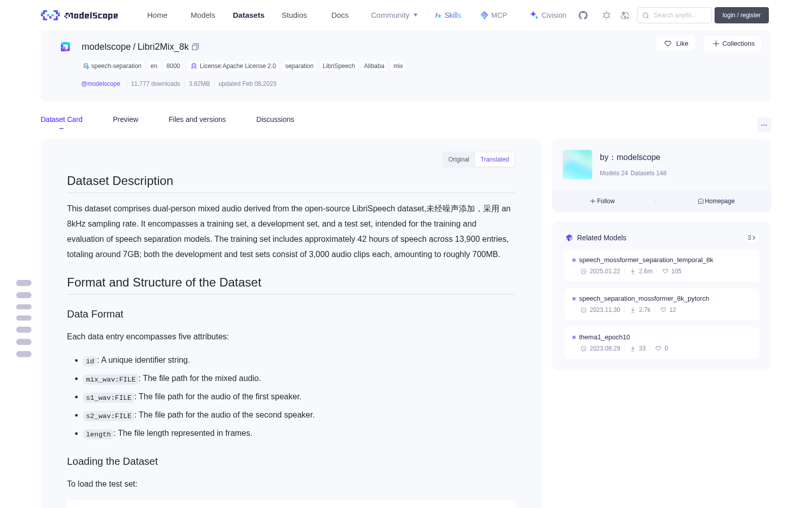Click the 's2_wav:FILE' attribute code
The image size is (812, 508).
pyautogui.click(x=109, y=416)
